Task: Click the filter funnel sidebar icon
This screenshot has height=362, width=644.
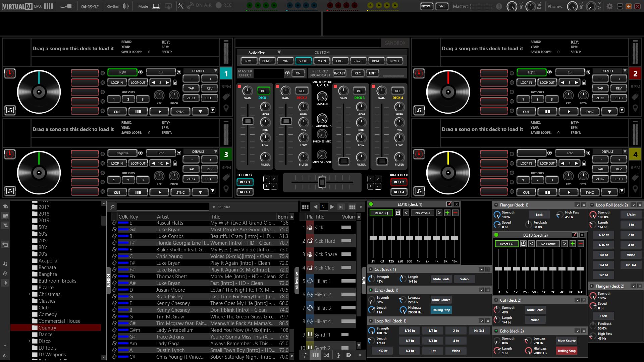Action: point(5,226)
